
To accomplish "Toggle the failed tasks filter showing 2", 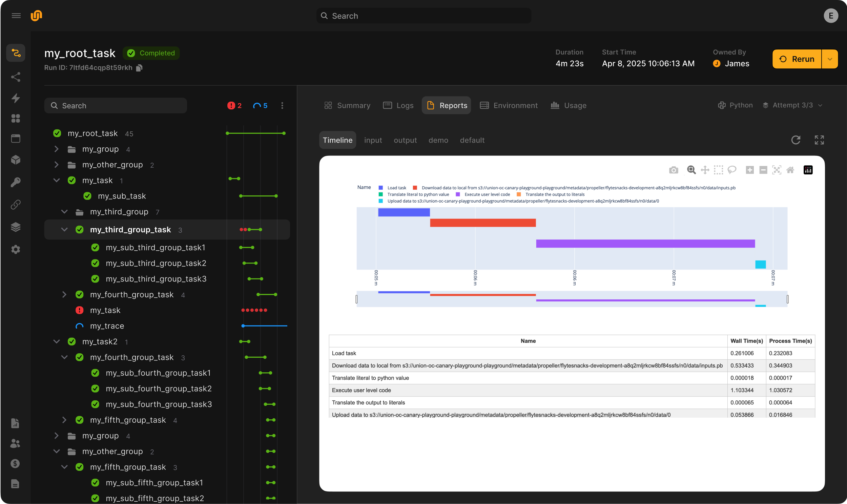I will (x=234, y=106).
